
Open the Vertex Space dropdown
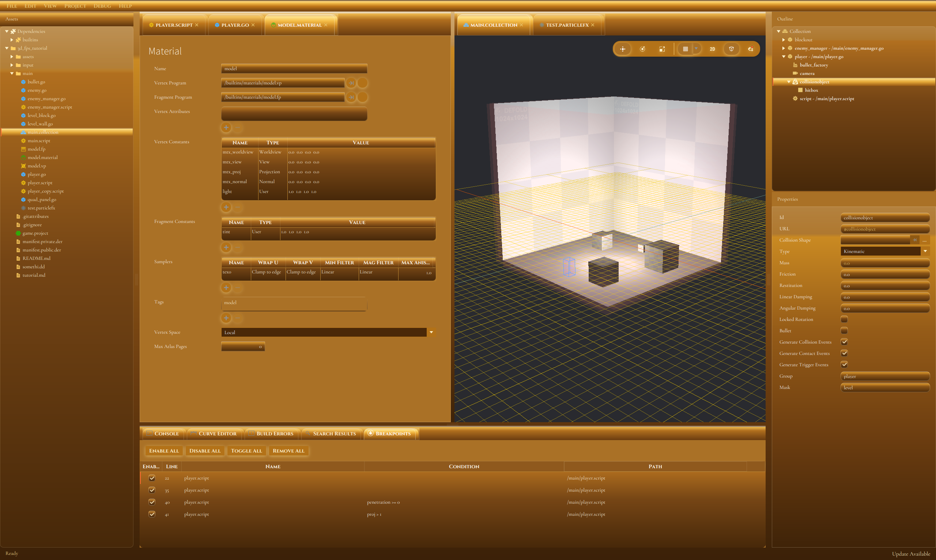[x=431, y=332]
